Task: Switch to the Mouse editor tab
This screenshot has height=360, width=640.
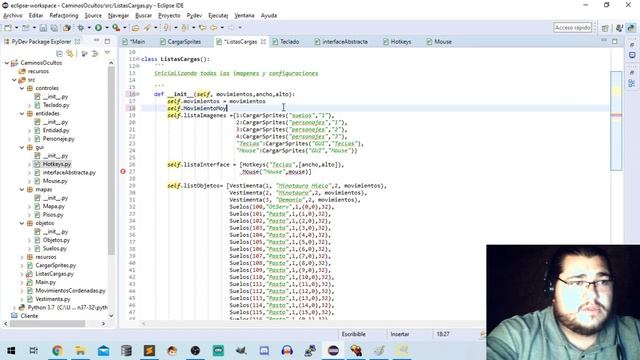Action: tap(439, 42)
